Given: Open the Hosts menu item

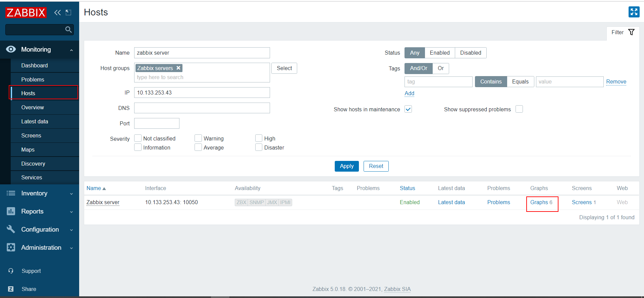Looking at the screenshot, I should [x=45, y=93].
